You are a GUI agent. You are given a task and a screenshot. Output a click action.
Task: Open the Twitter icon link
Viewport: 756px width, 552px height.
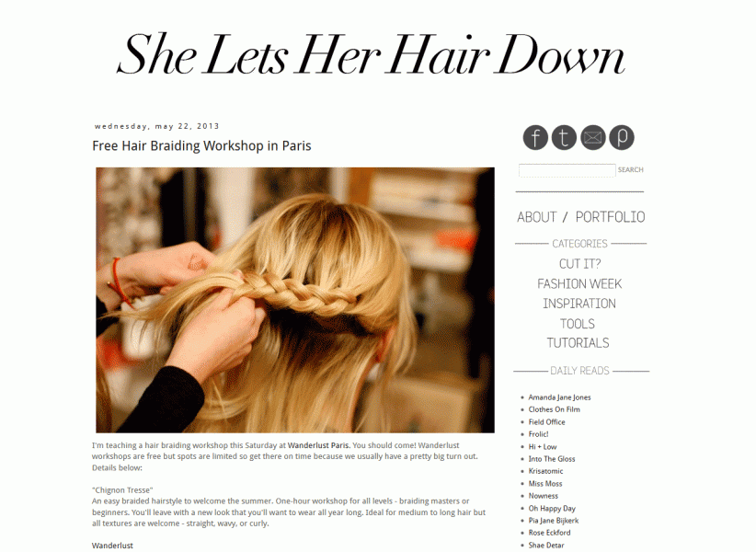click(x=564, y=137)
